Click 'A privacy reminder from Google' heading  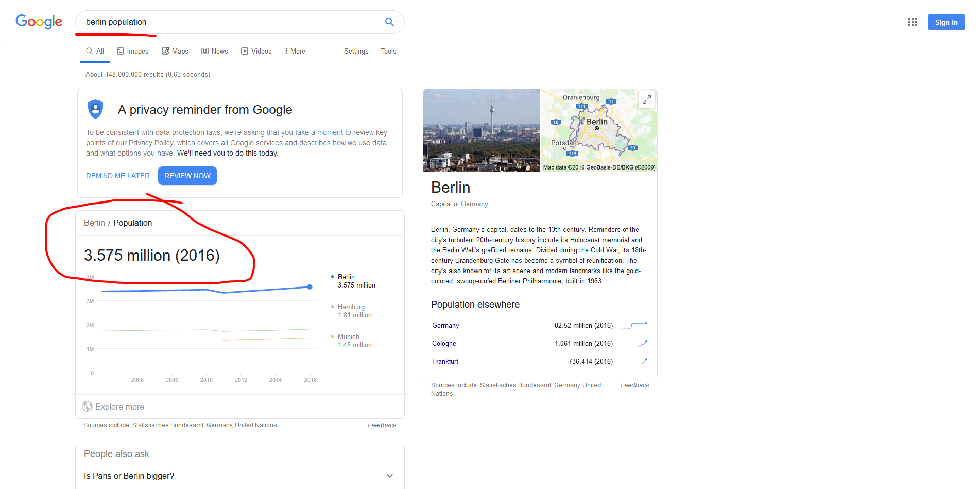click(x=205, y=109)
